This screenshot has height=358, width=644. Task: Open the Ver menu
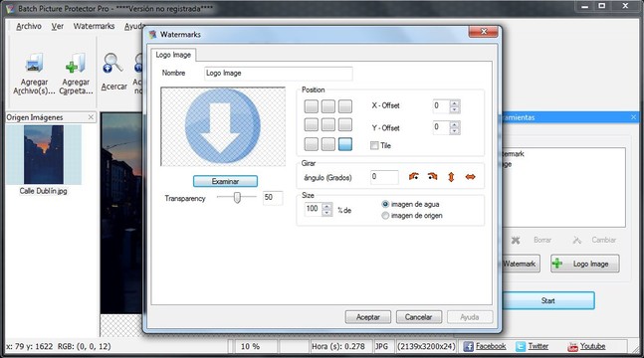[x=58, y=26]
